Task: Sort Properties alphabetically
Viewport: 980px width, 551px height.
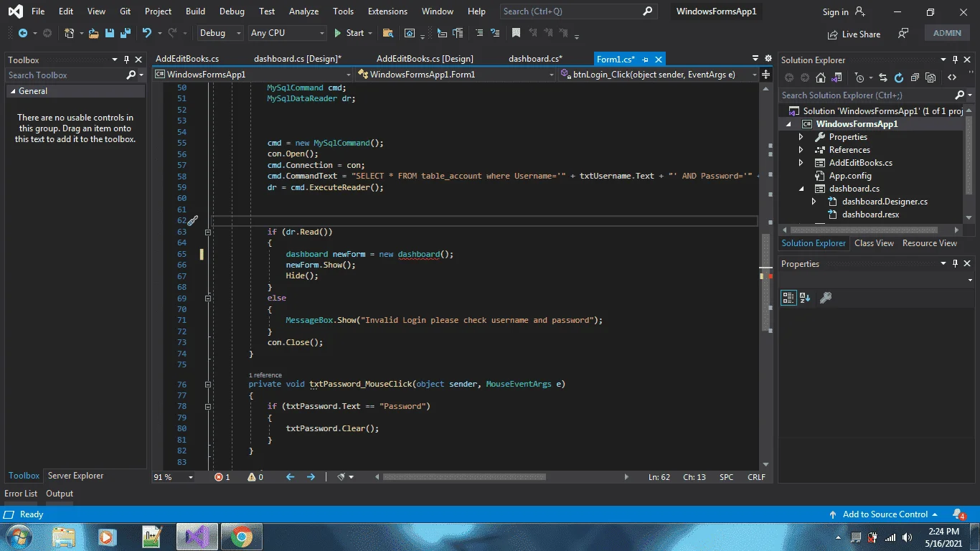Action: pos(805,298)
